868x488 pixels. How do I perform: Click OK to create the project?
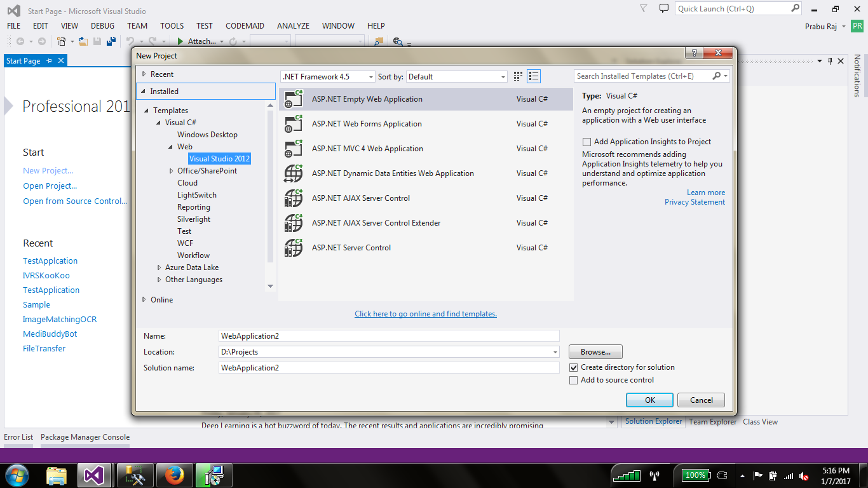click(649, 400)
